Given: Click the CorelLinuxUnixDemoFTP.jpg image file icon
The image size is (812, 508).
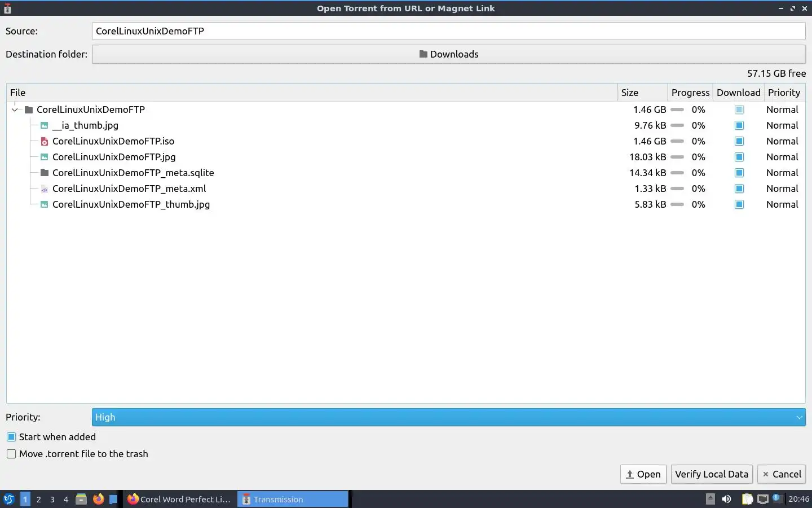Looking at the screenshot, I should [x=45, y=157].
